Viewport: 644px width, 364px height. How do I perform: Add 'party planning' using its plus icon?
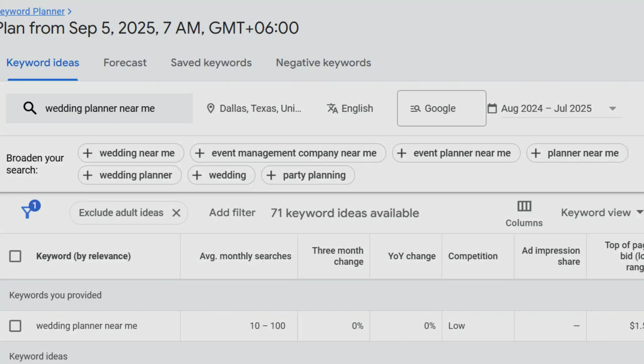pos(271,175)
